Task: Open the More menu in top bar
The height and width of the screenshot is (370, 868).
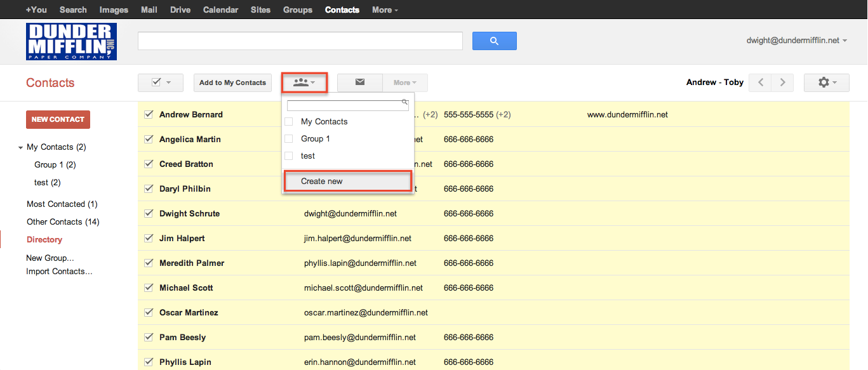Action: pyautogui.click(x=385, y=10)
